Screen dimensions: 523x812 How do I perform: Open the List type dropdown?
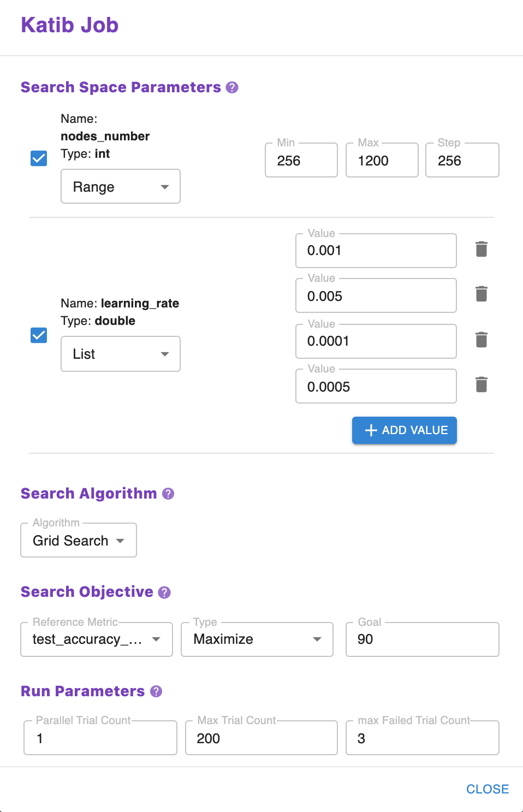121,354
